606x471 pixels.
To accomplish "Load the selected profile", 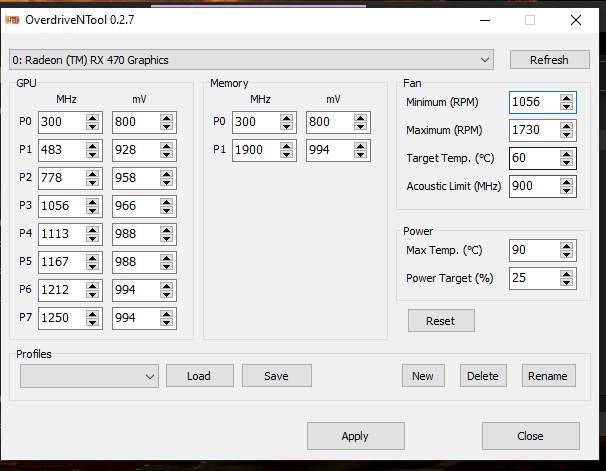I will (200, 376).
